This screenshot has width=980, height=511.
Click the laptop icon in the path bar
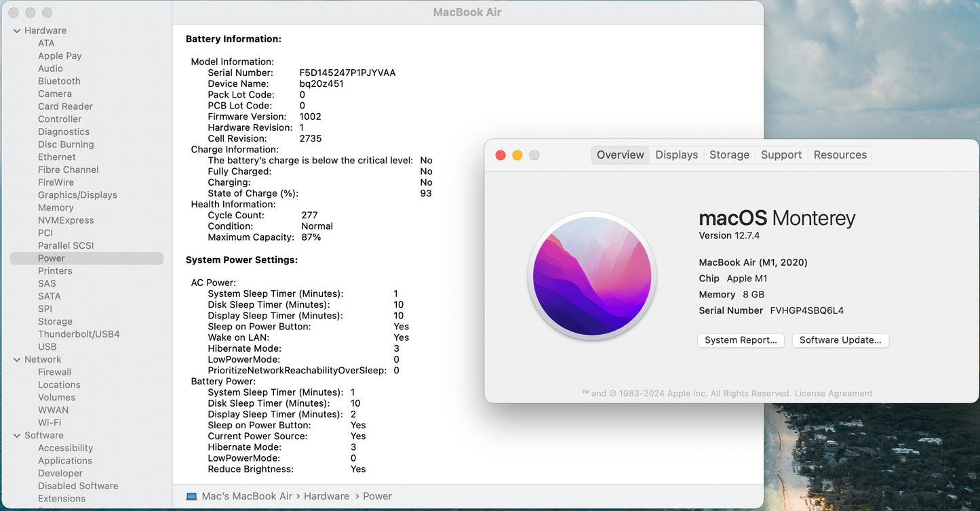(192, 496)
